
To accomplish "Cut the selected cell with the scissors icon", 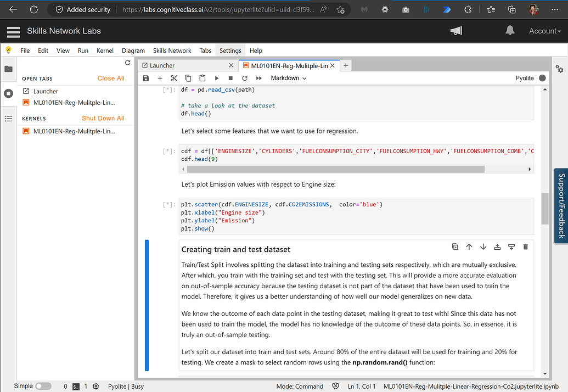I will (174, 79).
